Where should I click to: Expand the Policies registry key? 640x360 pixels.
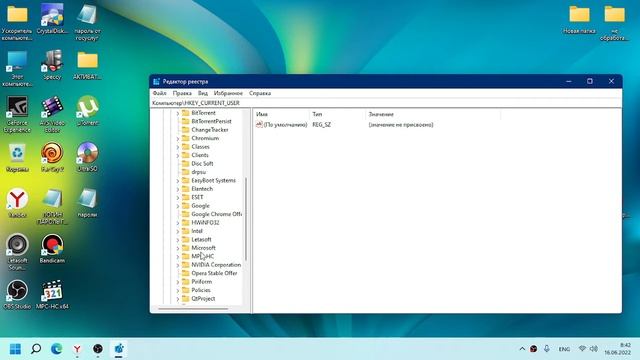(178, 290)
